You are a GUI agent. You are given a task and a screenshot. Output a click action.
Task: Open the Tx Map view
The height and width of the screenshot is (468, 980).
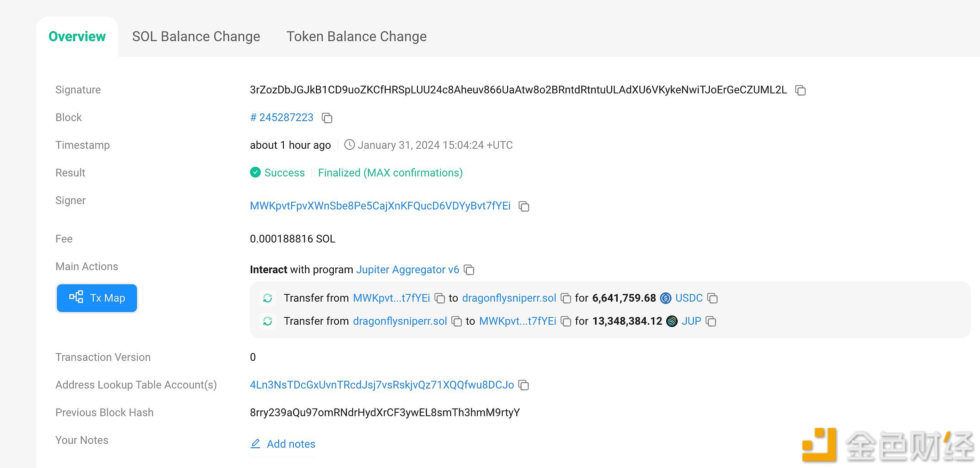point(97,298)
